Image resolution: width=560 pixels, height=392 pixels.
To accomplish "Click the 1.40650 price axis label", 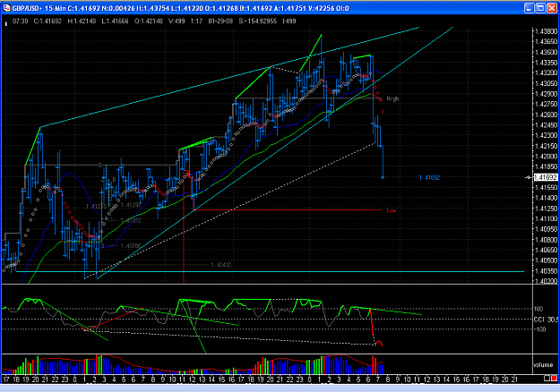I will point(546,250).
